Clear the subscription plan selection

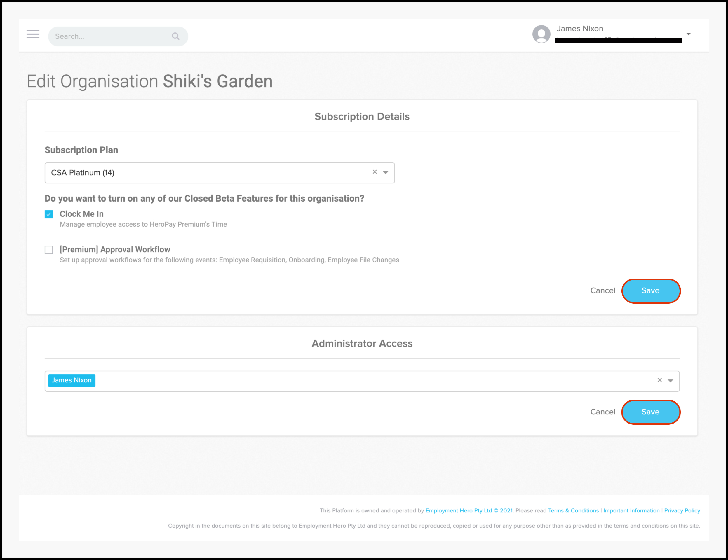pos(375,172)
